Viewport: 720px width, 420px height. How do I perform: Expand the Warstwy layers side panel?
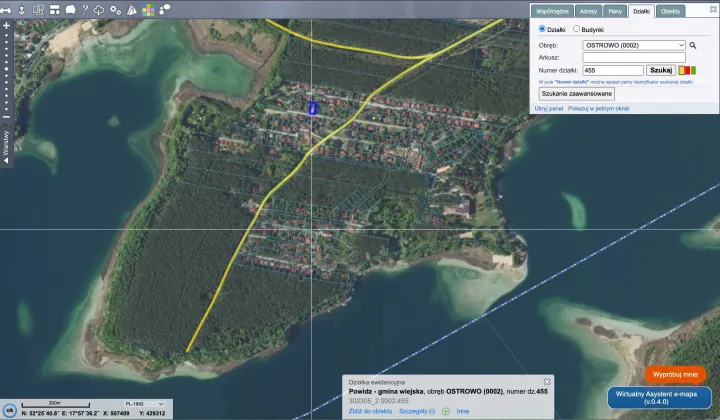(6, 147)
